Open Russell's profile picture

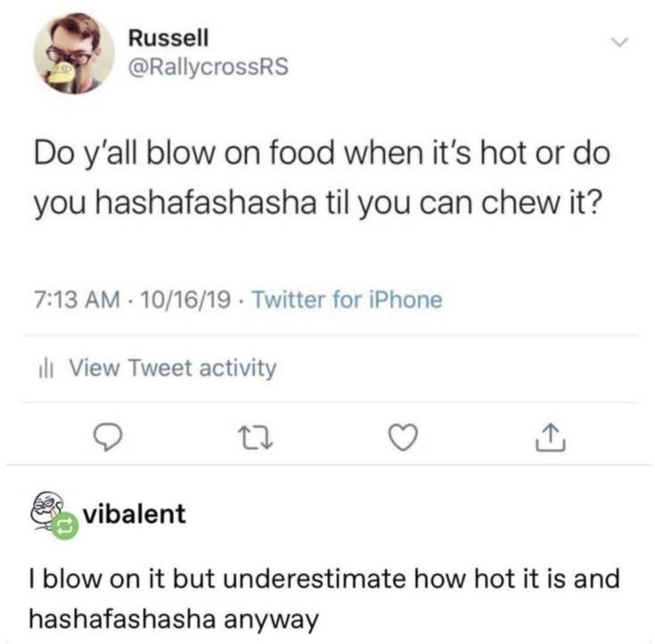(x=74, y=53)
